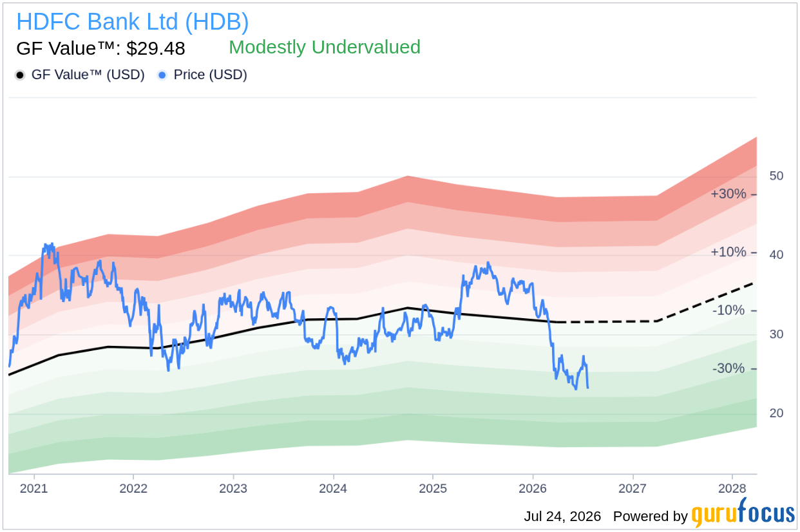The width and height of the screenshot is (800, 532).
Task: Click the 2022 x-axis label
Action: point(133,489)
